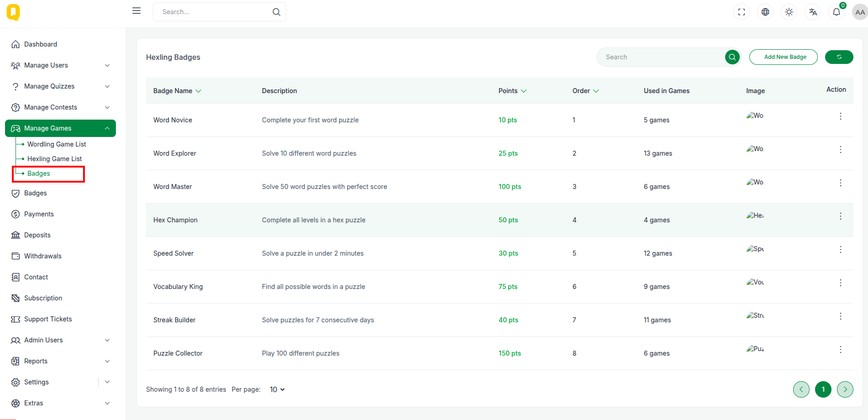Click the fullscreen icon in the header
Image resolution: width=868 pixels, height=420 pixels.
pos(742,12)
